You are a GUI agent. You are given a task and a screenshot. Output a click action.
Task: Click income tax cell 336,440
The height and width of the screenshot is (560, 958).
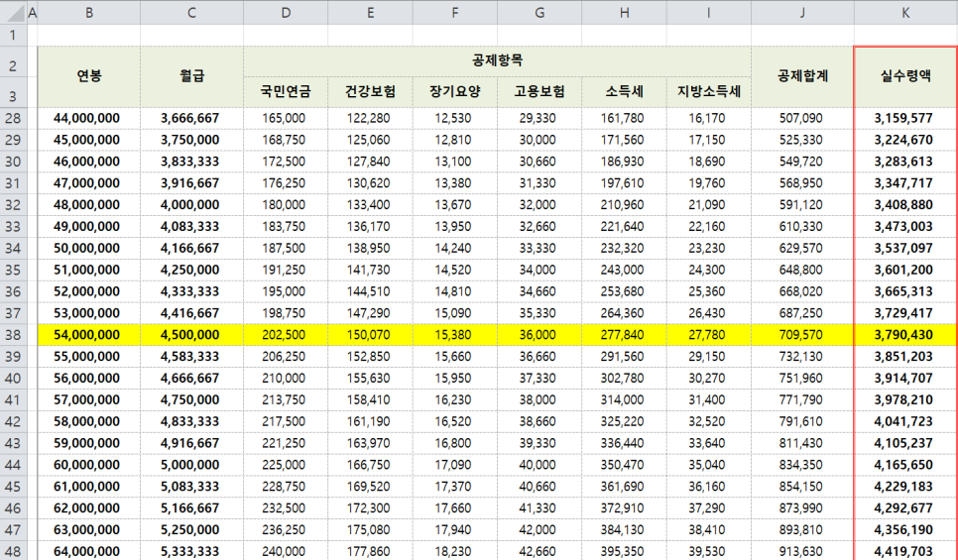pyautogui.click(x=624, y=443)
